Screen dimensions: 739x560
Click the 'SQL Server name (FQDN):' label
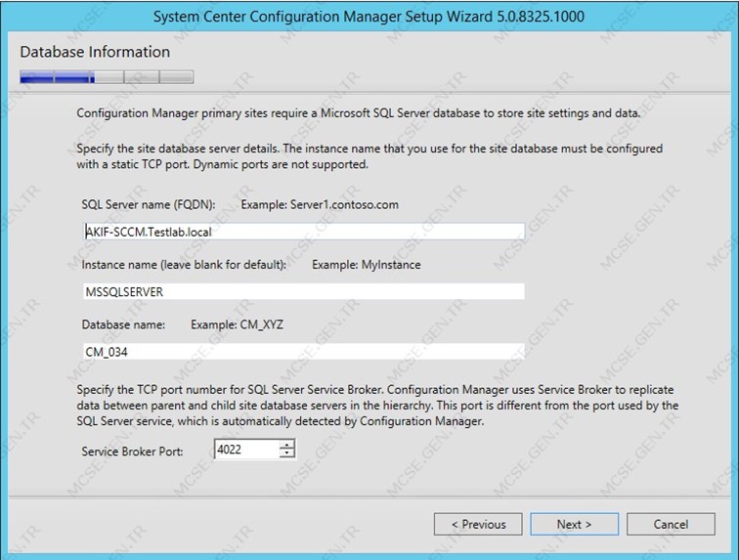[149, 204]
